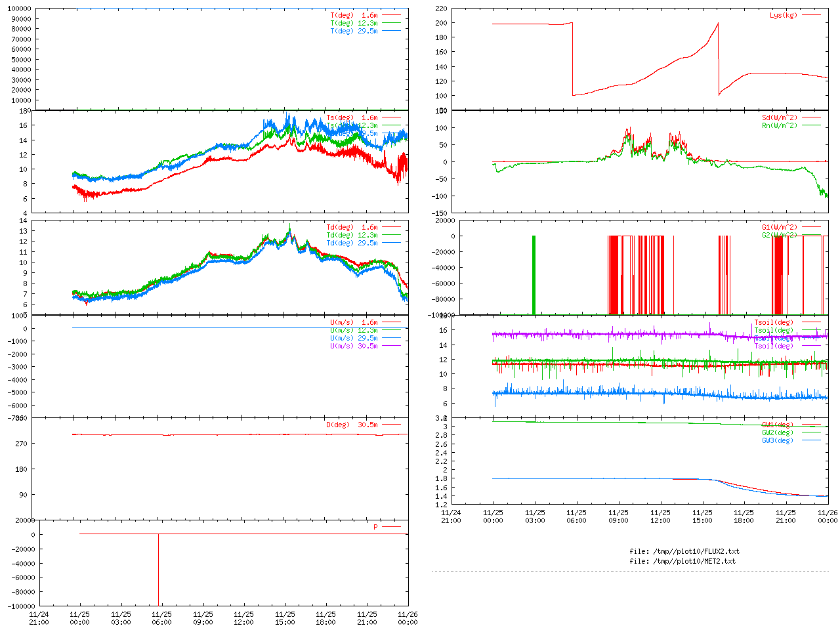
Task: Click the Rn(W/m^2) legend label
Action: click(x=779, y=125)
